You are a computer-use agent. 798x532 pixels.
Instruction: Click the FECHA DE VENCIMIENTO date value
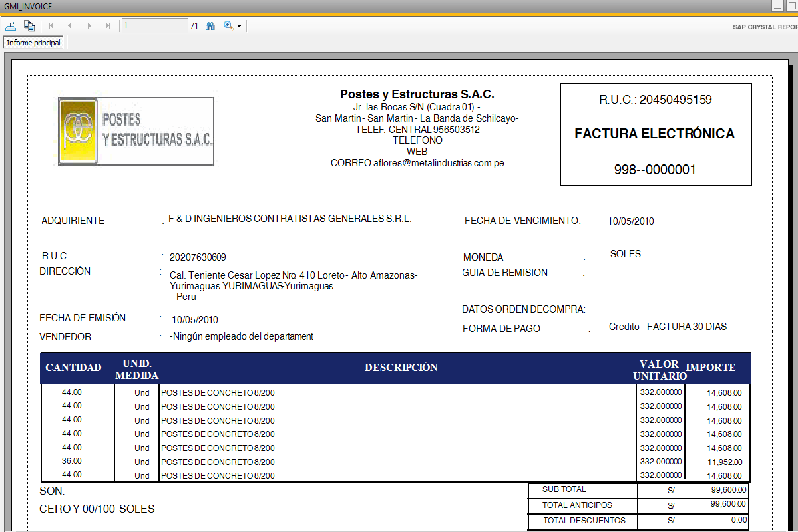tap(631, 221)
